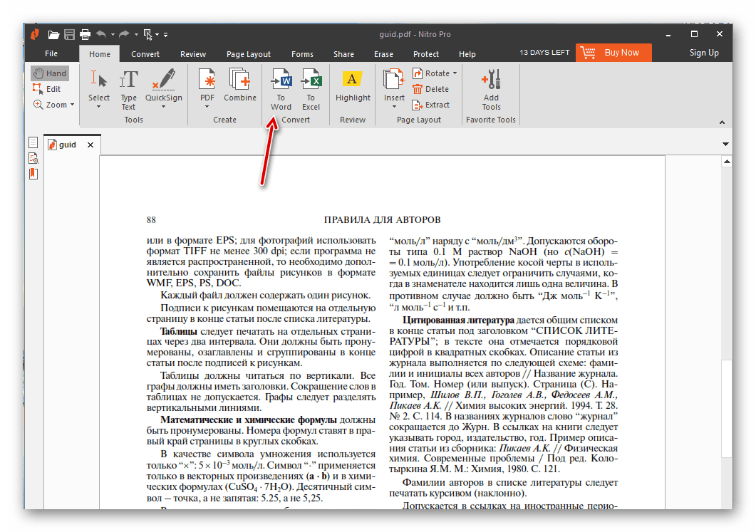
Task: Click Add Tools in Favorite Tools
Action: (x=491, y=88)
